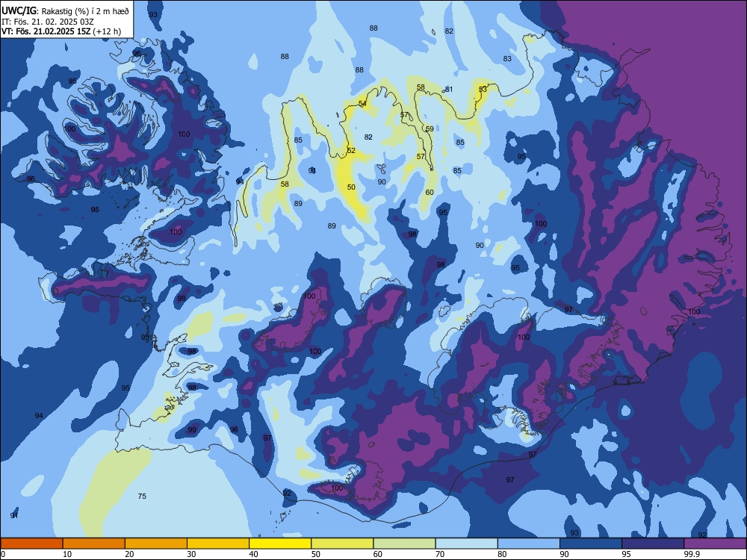
Task: Click the map value '54' on the map
Action: click(x=362, y=104)
